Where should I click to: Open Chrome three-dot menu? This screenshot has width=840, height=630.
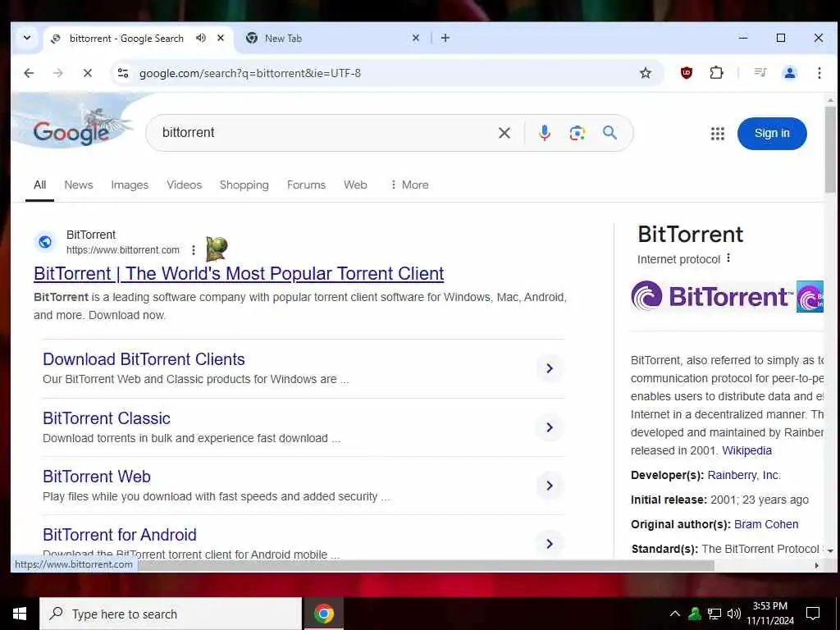(x=819, y=73)
